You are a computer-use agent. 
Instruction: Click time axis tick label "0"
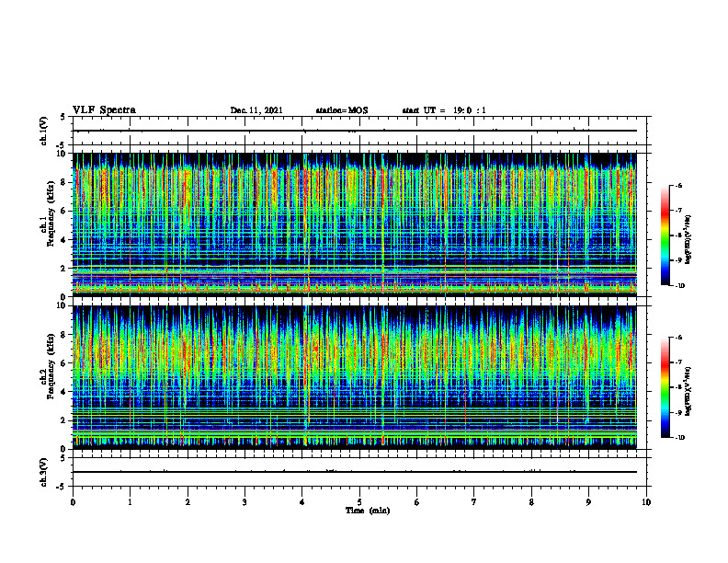click(73, 502)
